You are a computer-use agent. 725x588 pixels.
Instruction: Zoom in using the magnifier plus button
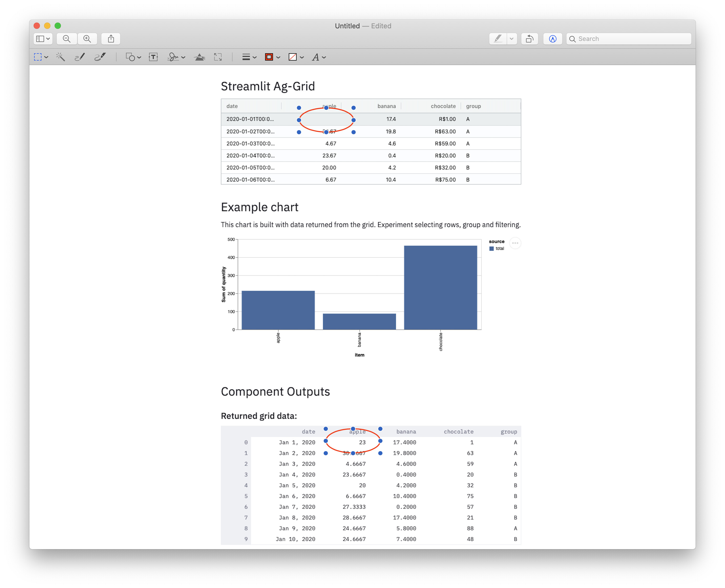pos(87,39)
